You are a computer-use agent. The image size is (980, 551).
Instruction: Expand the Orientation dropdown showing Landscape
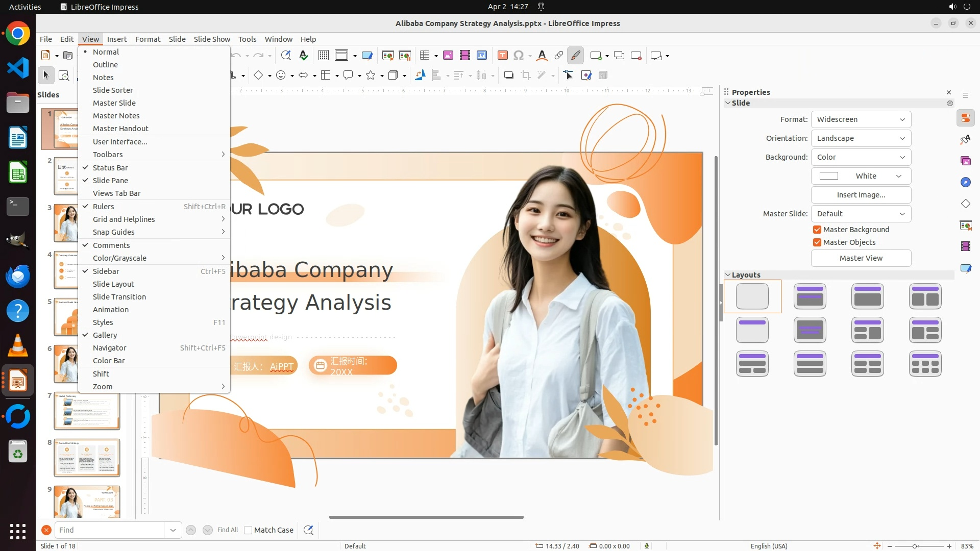tap(861, 138)
